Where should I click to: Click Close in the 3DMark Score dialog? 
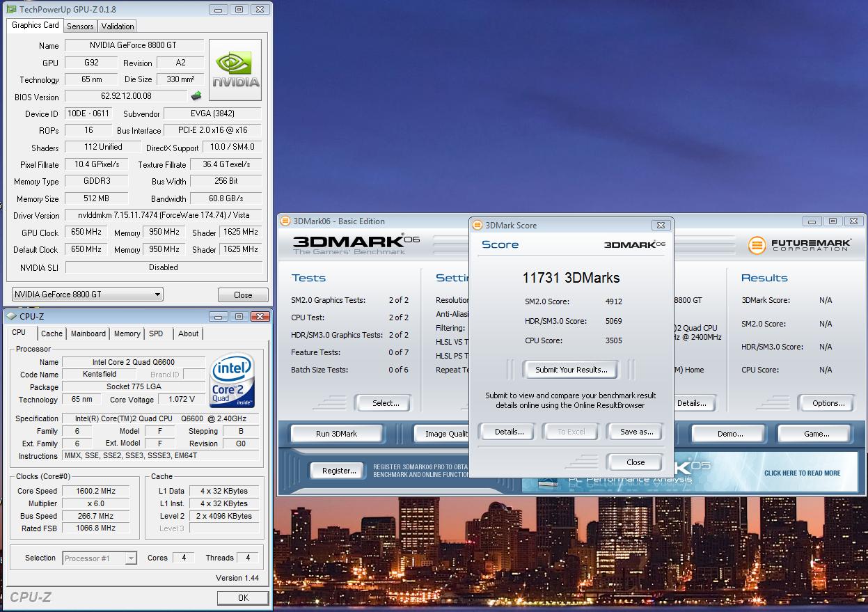[636, 462]
